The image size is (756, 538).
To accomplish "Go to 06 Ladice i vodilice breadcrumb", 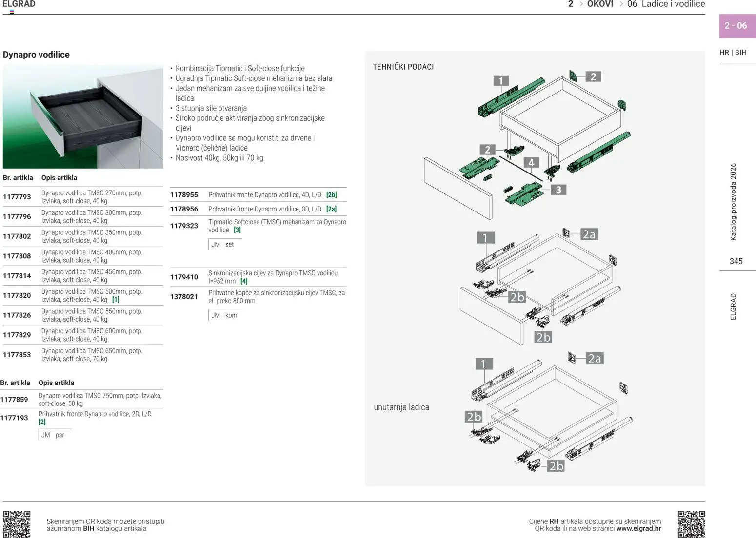I will click(666, 4).
